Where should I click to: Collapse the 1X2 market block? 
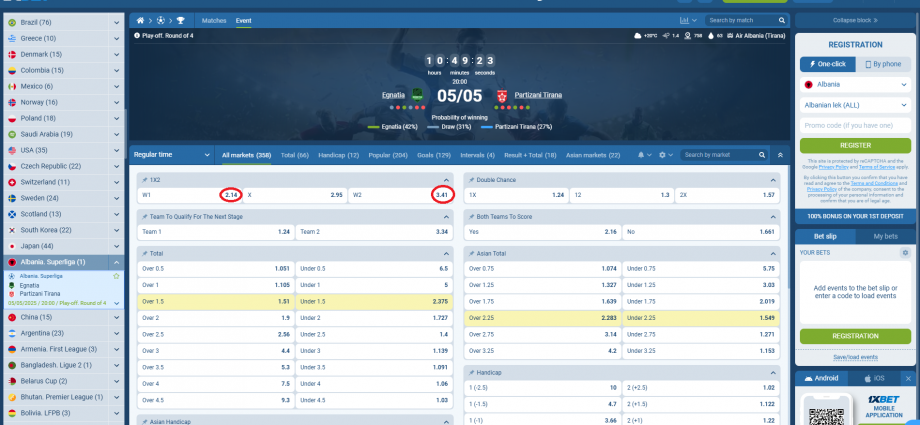coord(446,180)
